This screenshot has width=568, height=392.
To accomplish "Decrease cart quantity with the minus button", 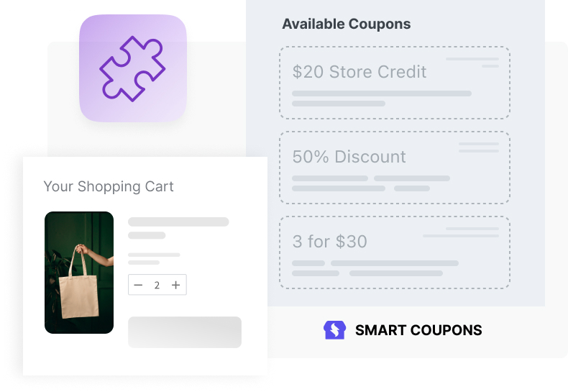I will point(138,286).
